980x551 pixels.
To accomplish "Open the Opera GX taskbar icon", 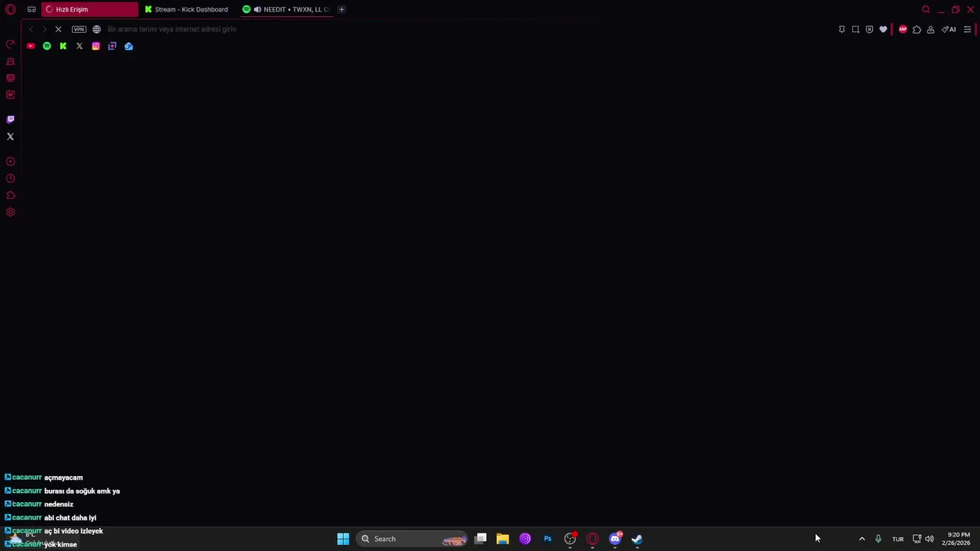I will 592,539.
